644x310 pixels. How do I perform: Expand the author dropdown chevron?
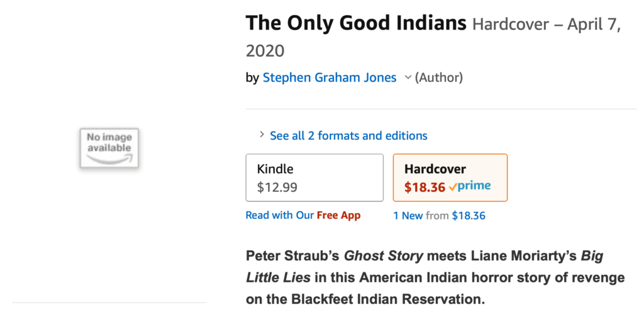point(408,77)
